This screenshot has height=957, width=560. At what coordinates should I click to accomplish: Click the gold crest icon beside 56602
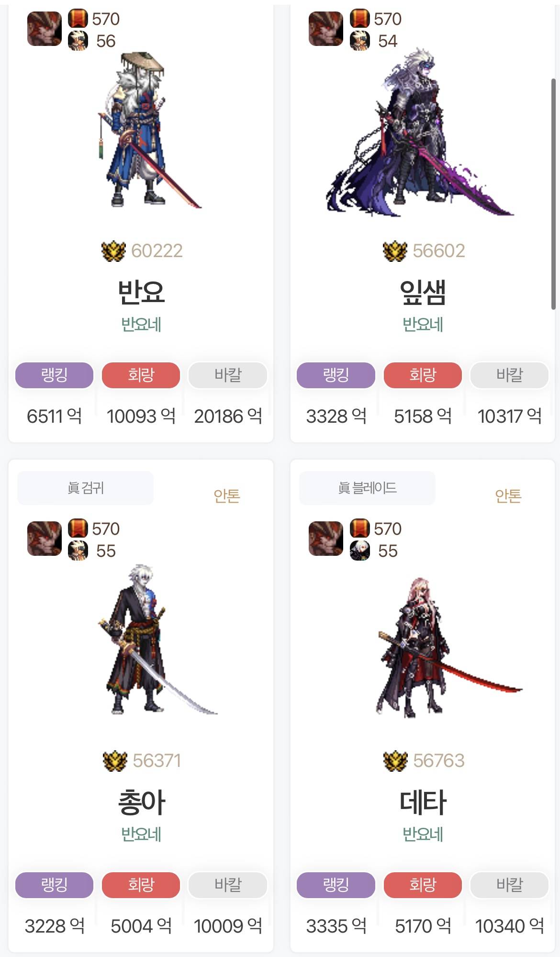coord(395,251)
